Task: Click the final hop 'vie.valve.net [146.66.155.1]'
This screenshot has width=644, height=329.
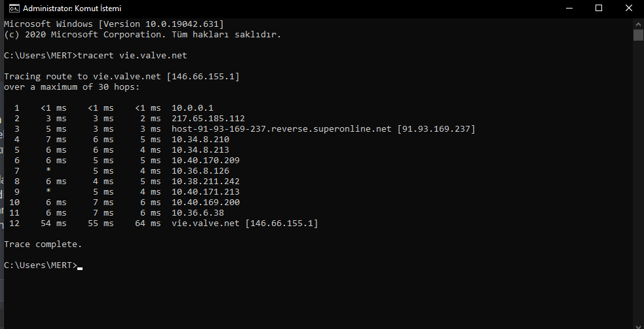Action: click(245, 223)
